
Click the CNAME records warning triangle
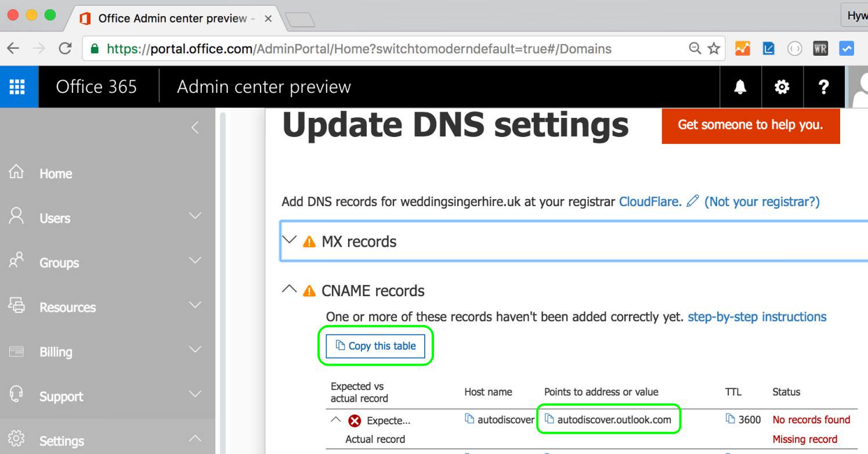(310, 290)
